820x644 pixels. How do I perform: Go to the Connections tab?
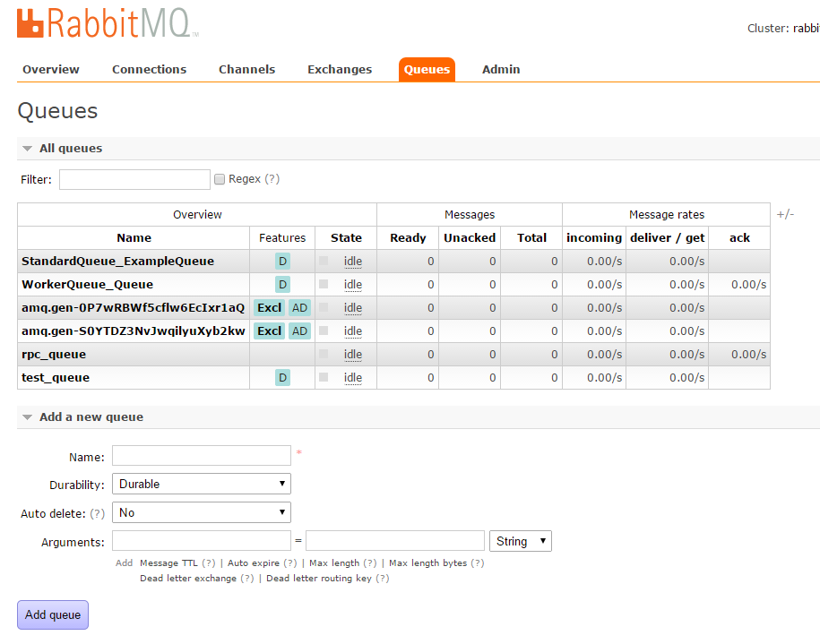149,70
